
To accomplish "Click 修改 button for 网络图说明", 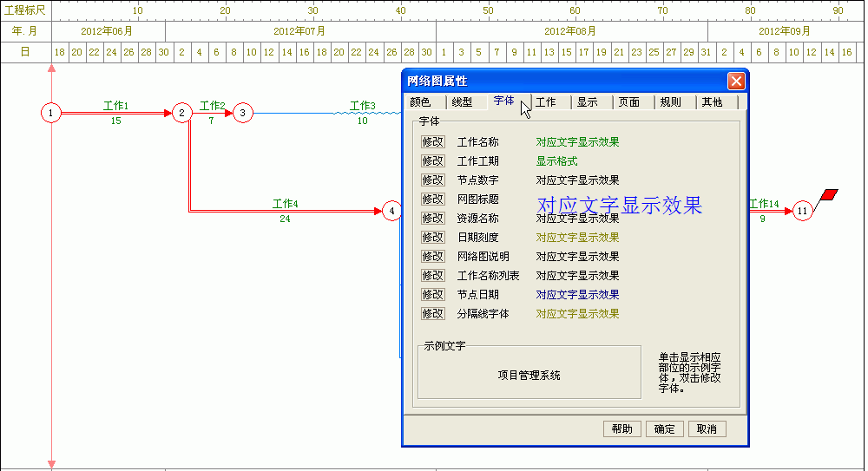I will [x=432, y=257].
